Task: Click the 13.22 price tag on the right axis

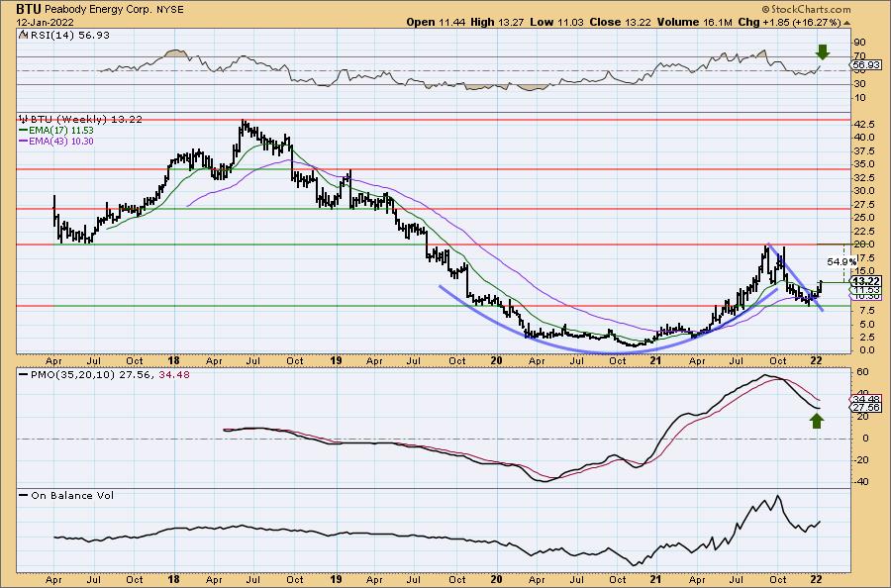Action: (866, 281)
